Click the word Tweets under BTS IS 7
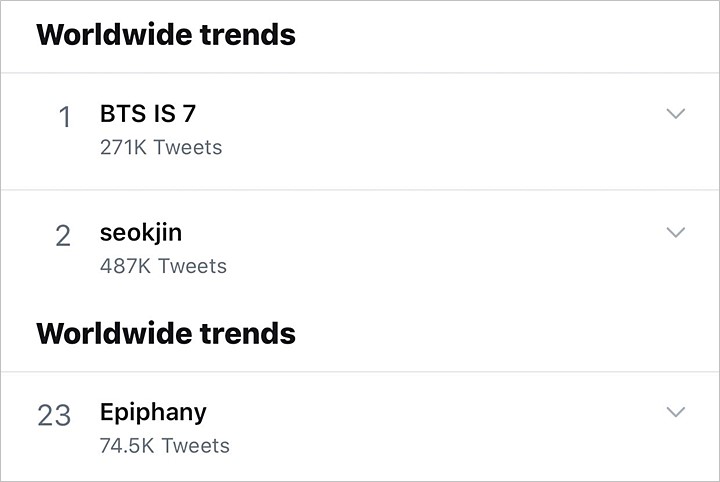 click(188, 147)
